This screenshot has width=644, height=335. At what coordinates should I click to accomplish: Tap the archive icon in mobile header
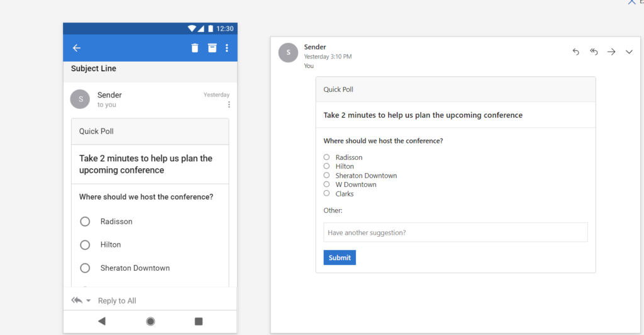(212, 48)
